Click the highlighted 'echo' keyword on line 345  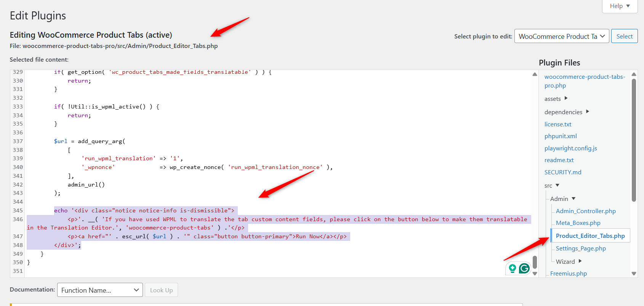point(61,210)
